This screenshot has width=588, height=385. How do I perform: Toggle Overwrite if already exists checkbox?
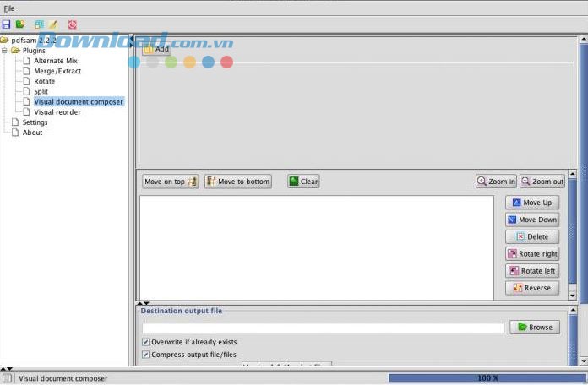pos(145,342)
